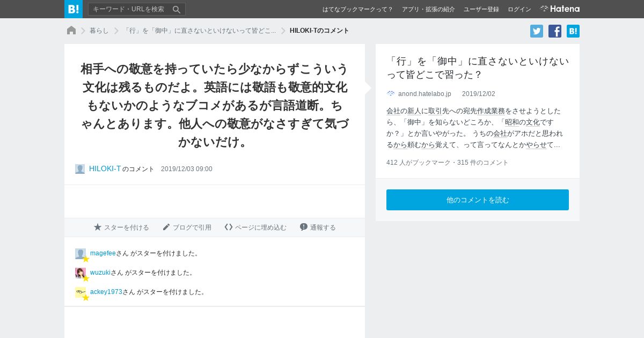Click ページに埋め込む embed button
Image resolution: width=644 pixels, height=338 pixels.
pyautogui.click(x=255, y=227)
